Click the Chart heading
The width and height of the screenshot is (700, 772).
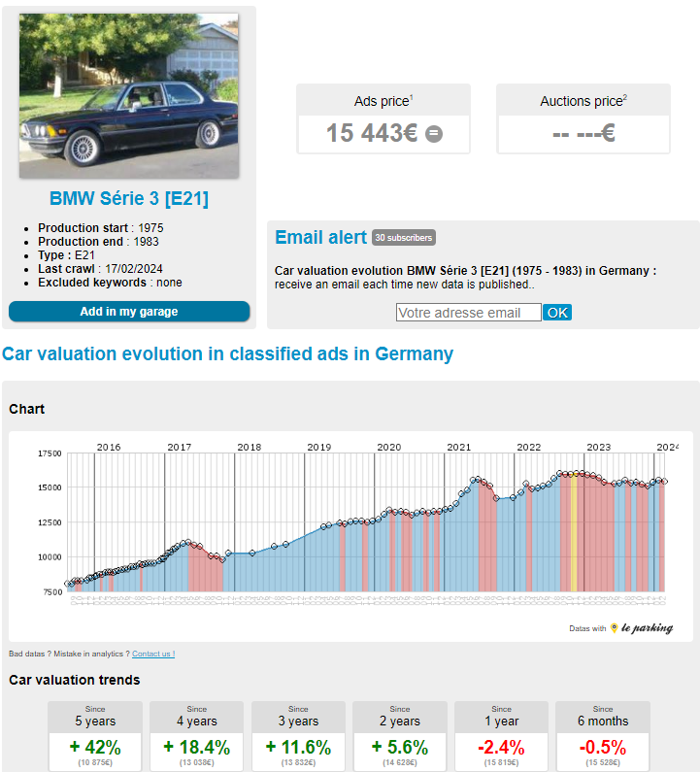(x=26, y=409)
